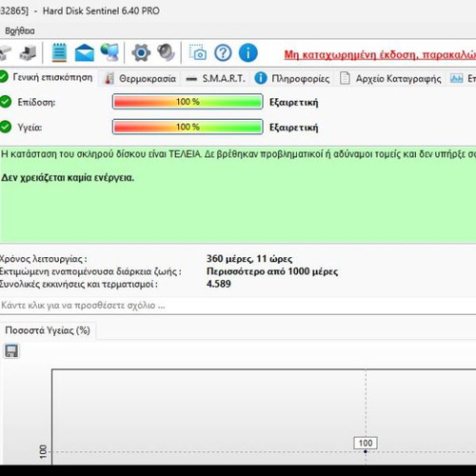
Task: Take a screenshot with camera icon
Action: 198,52
